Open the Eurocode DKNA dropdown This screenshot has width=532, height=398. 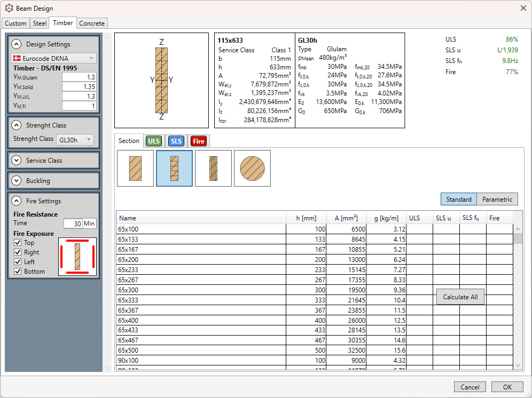point(54,58)
